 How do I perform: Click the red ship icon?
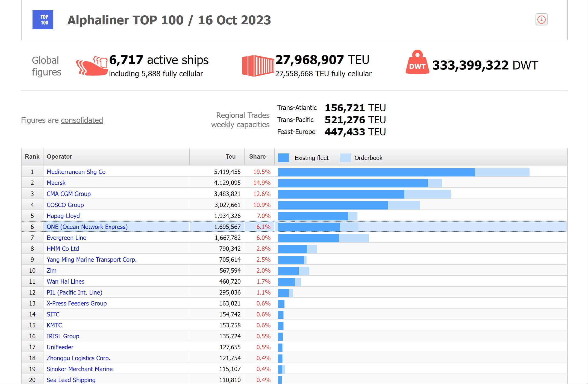point(92,66)
